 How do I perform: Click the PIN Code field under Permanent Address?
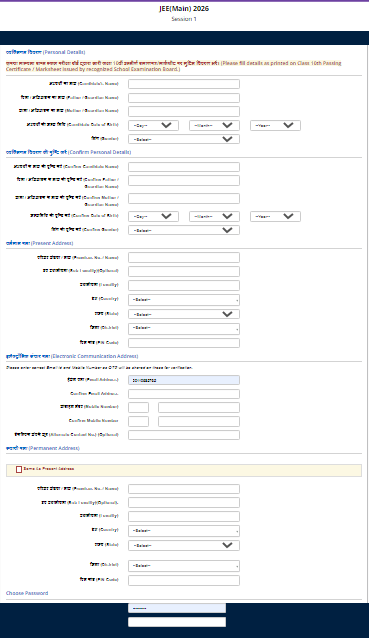coord(184,580)
